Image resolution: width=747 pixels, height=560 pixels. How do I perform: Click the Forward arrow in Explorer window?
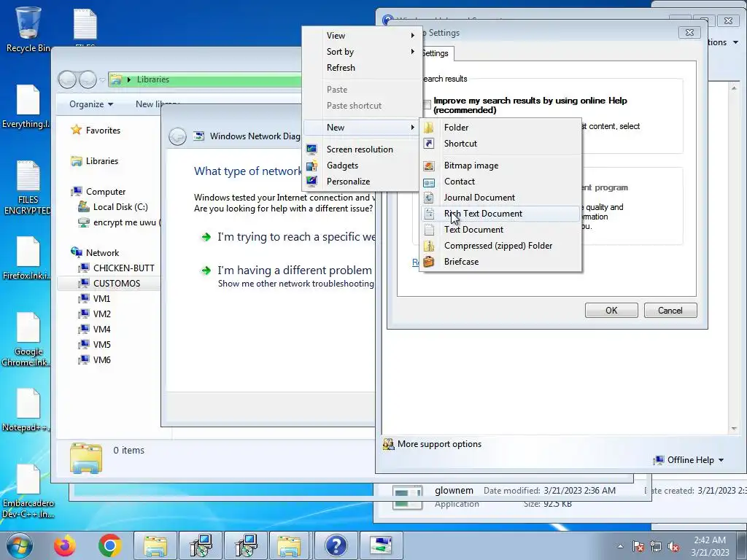pos(88,79)
